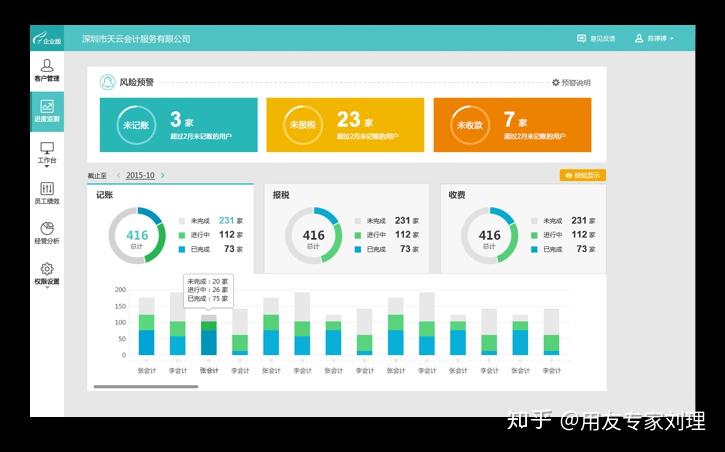This screenshot has height=452, width=725.
Task: Click the bell icon beside 风险预警
Action: [x=107, y=82]
